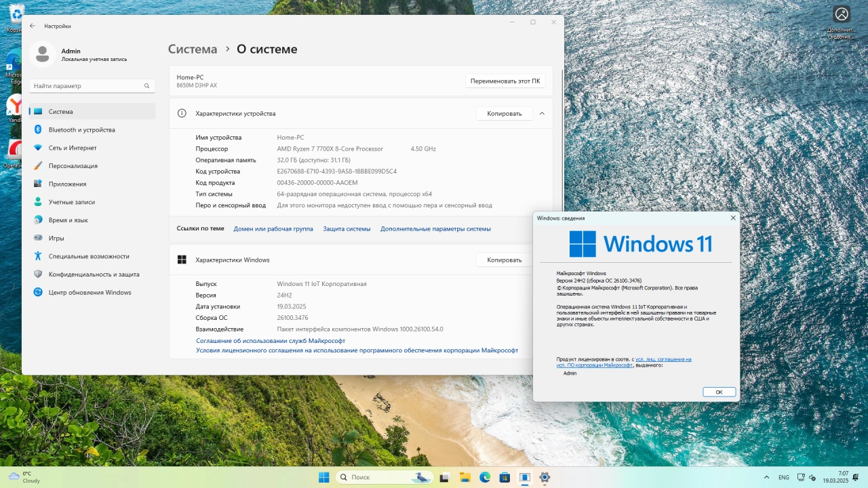Image resolution: width=868 pixels, height=488 pixels.
Task: Select installation date 19.03.2025 value
Action: tap(292, 306)
